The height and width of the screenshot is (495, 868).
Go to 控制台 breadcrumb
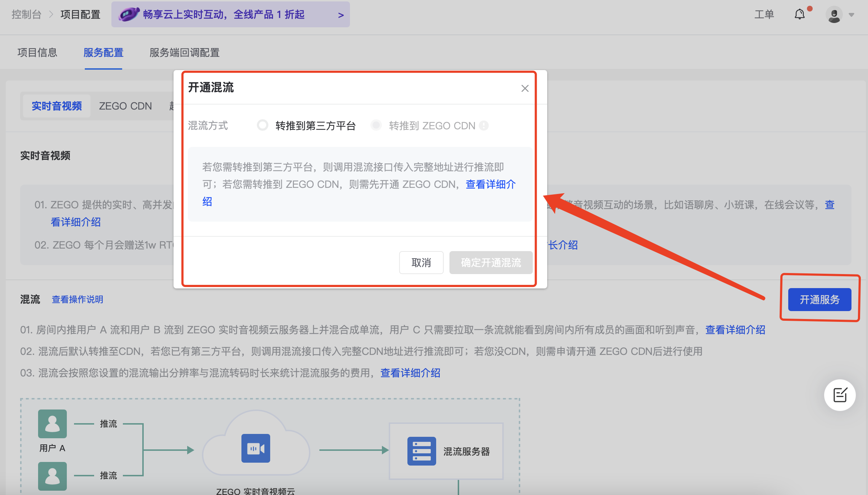26,14
